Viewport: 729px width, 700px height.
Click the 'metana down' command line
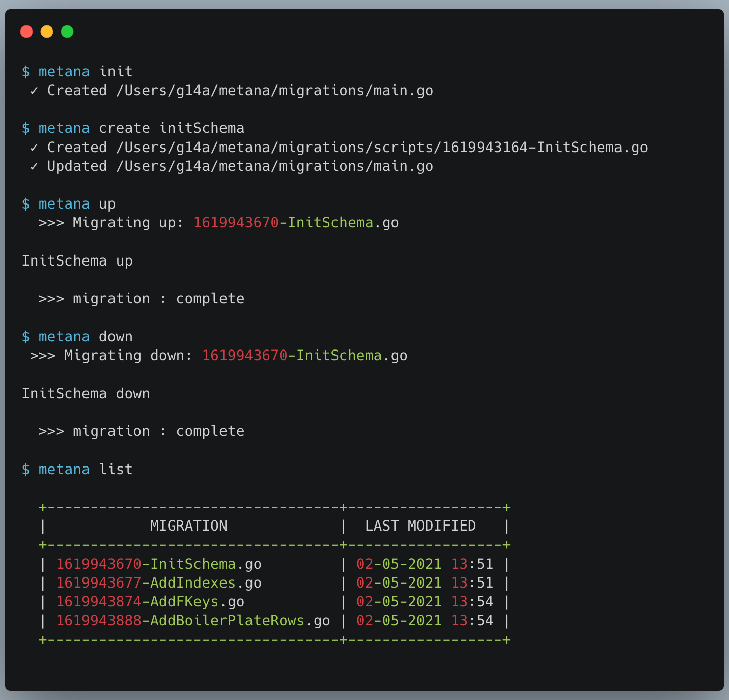coord(77,337)
